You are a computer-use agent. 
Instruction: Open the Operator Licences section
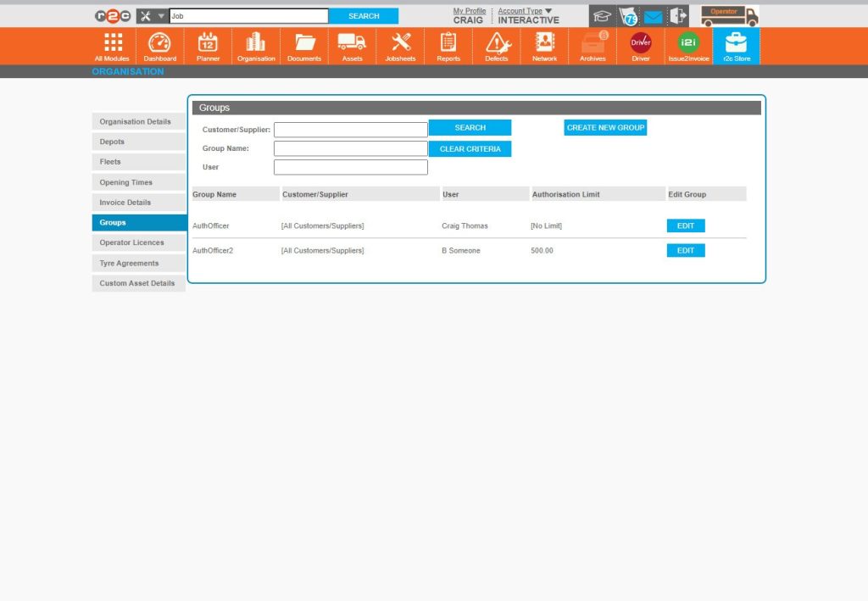pos(138,242)
